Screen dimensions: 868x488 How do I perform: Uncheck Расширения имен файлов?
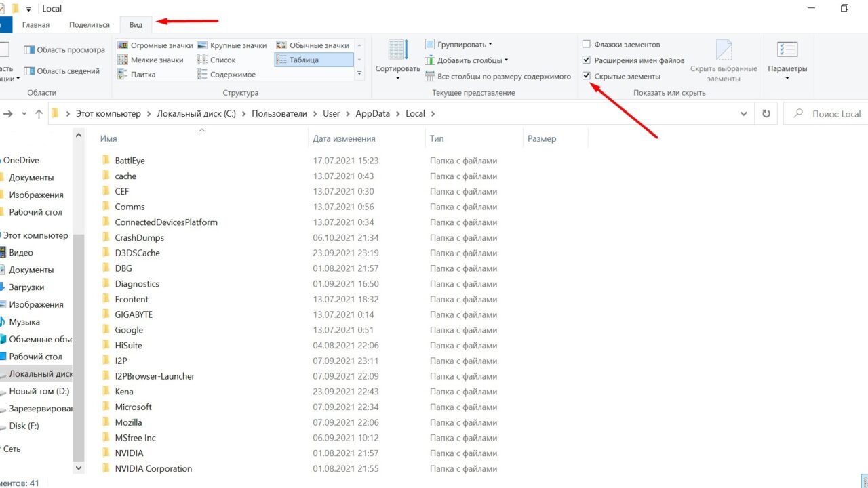(x=587, y=60)
